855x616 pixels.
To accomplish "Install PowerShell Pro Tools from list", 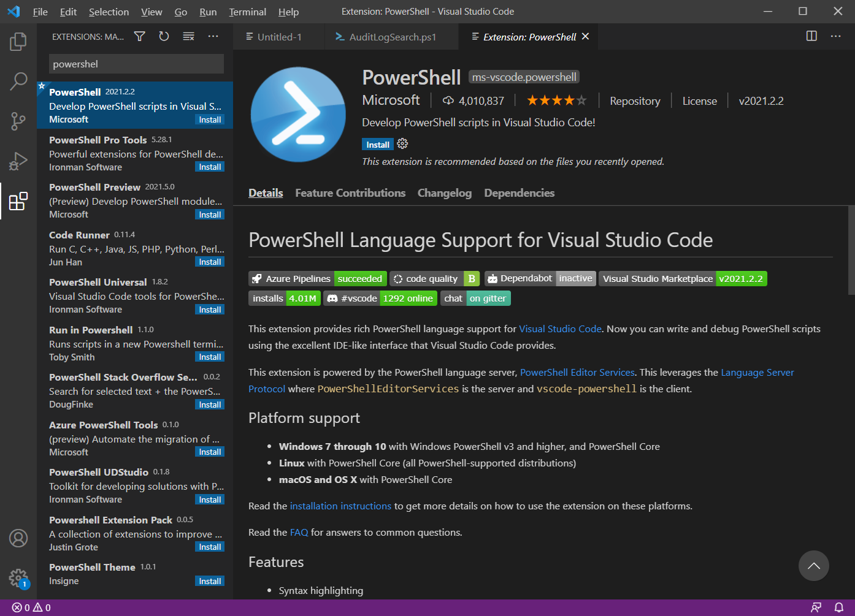I will click(210, 167).
